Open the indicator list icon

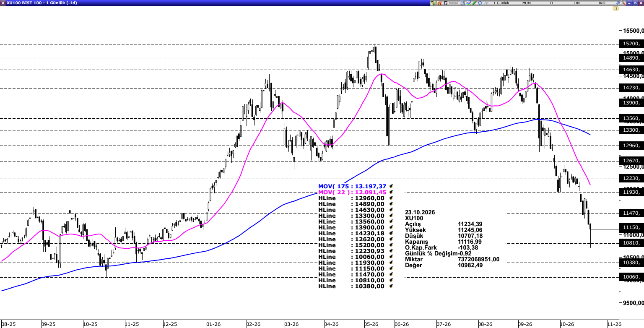click(x=462, y=3)
